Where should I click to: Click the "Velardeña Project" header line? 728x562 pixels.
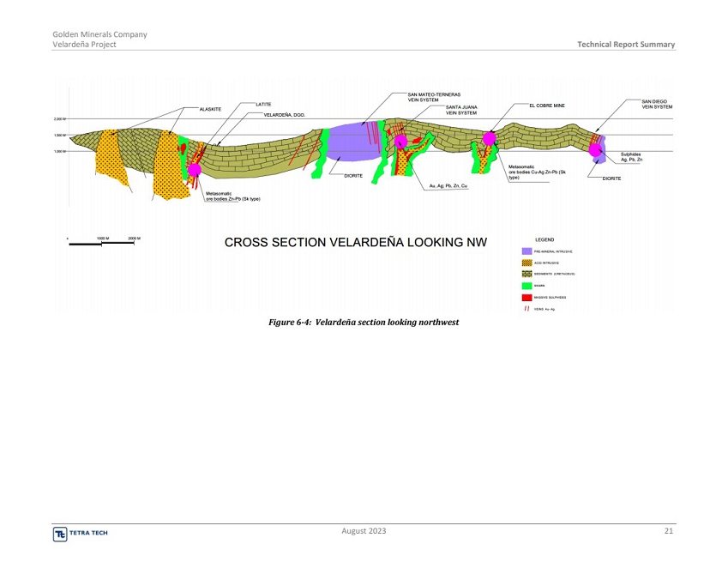85,45
